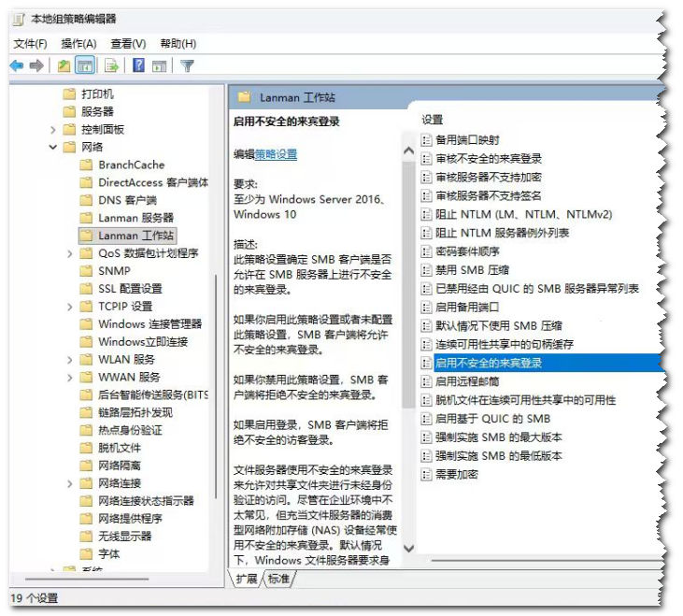The image size is (683, 616).
Task: Select the 禁用 SMB 压缩 policy setting
Action: (x=473, y=270)
